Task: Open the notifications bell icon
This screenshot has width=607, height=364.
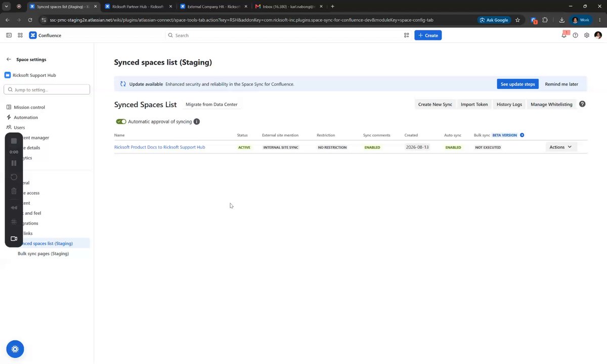Action: coord(564,35)
